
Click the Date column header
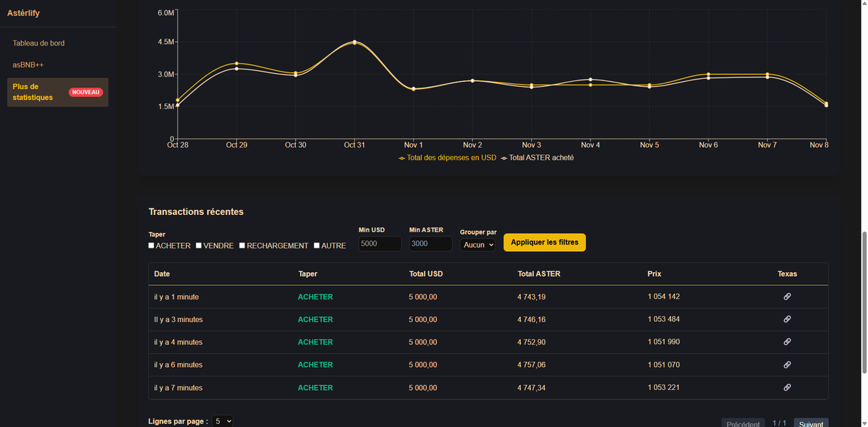(162, 274)
